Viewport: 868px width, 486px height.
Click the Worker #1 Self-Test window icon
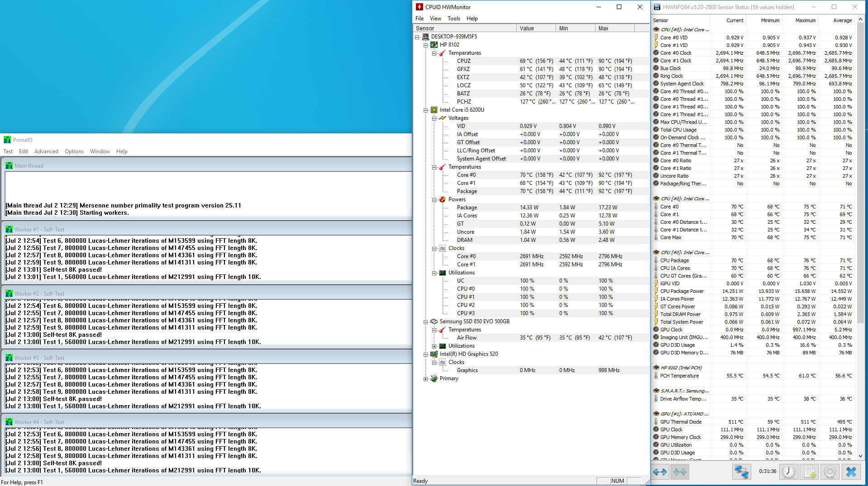(9, 230)
